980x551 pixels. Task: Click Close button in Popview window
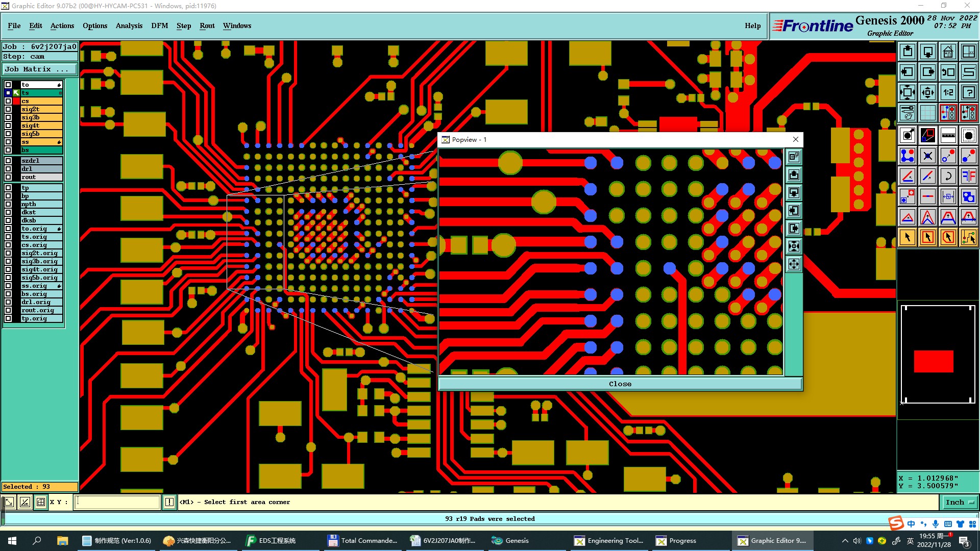pos(620,384)
